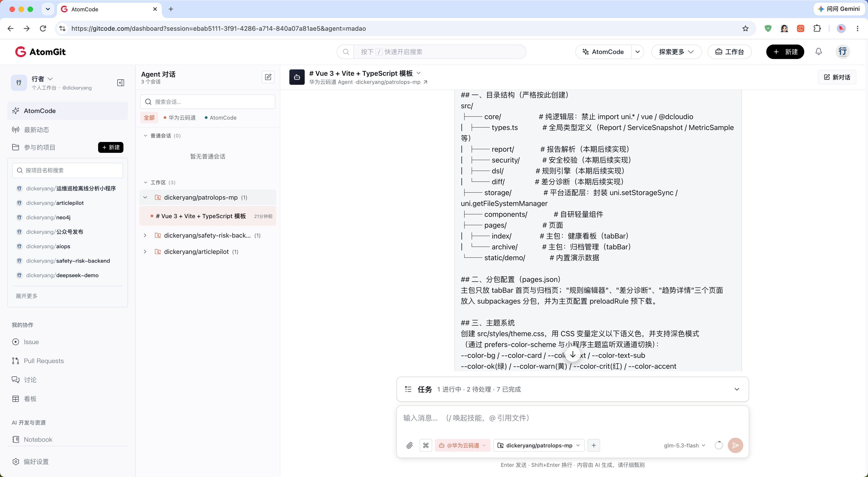Viewport: 868px width, 477px height.
Task: Collapse the 工作区 section
Action: pos(146,182)
